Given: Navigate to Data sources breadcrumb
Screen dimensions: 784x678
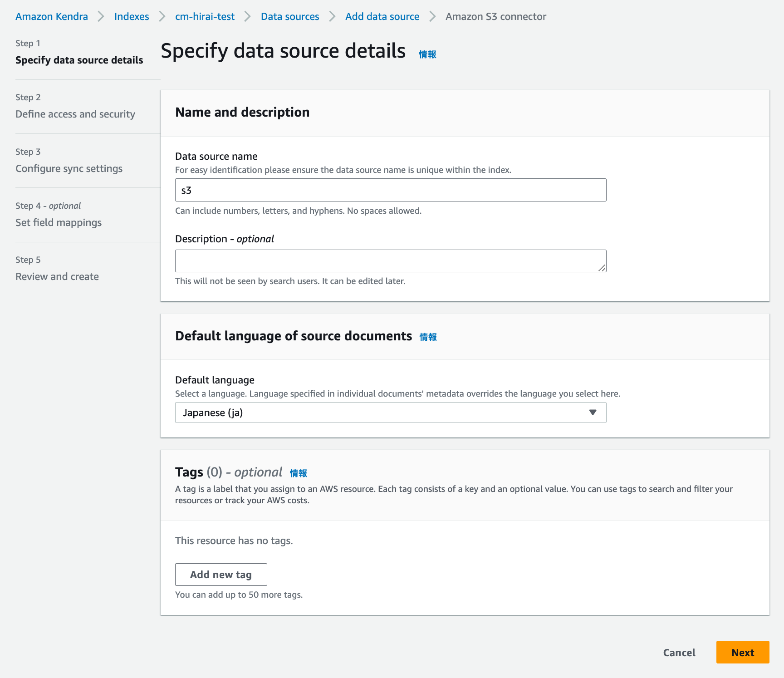Looking at the screenshot, I should pos(290,17).
